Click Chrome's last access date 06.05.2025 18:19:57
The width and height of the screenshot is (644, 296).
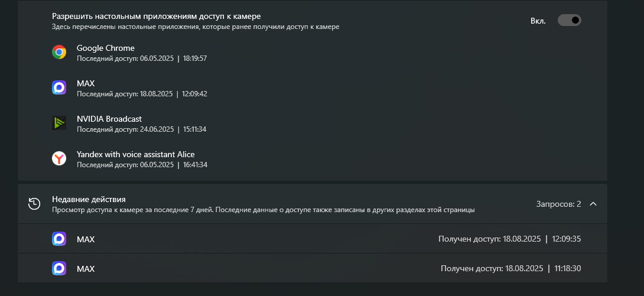pos(142,58)
